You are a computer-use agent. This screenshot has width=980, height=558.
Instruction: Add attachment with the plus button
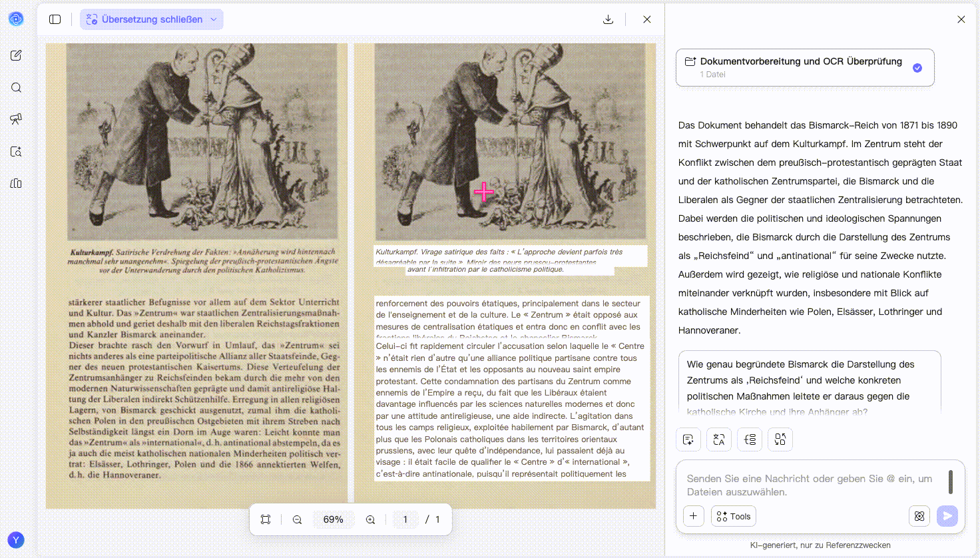click(694, 516)
